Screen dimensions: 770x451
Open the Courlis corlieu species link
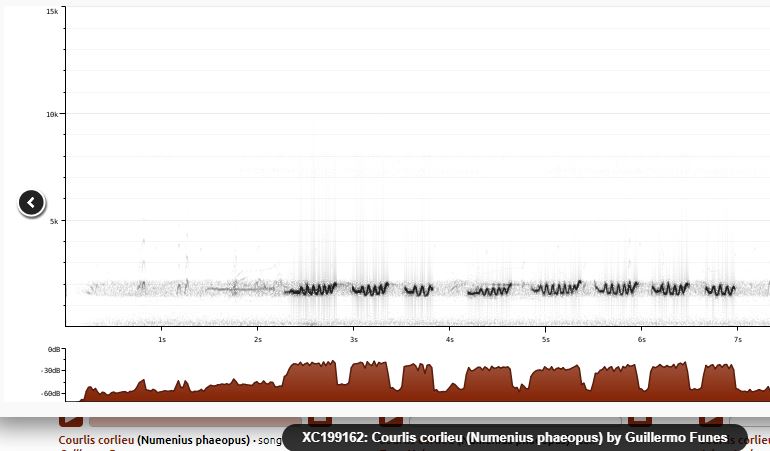click(x=96, y=440)
